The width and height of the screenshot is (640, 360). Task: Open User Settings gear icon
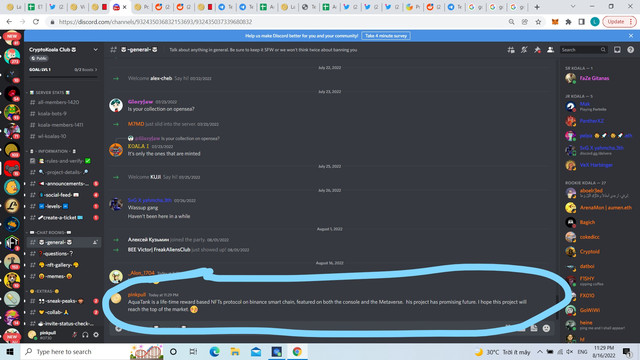[96, 335]
